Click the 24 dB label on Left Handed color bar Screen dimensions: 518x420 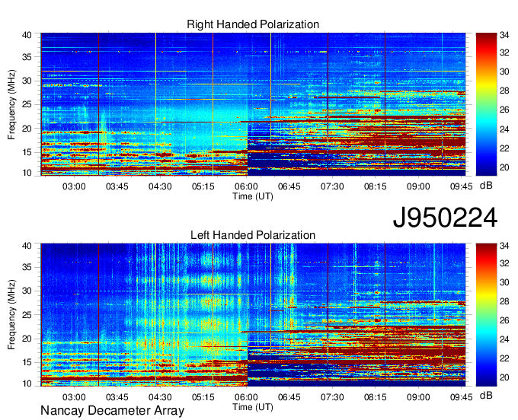click(x=504, y=339)
